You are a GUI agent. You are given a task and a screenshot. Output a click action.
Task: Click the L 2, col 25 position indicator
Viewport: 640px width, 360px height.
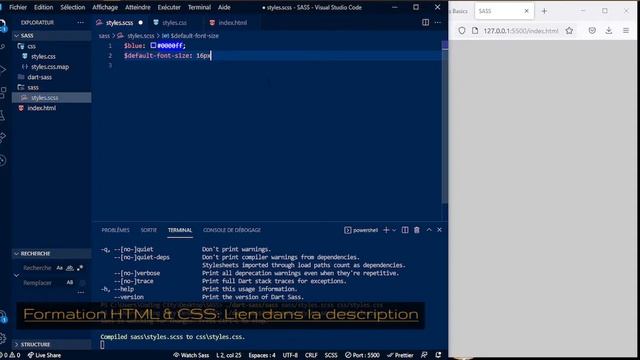click(x=229, y=355)
